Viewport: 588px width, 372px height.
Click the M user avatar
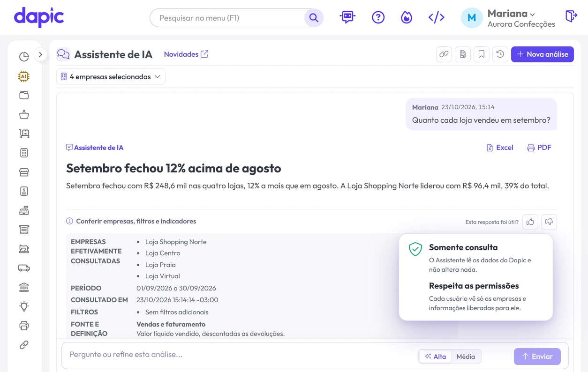[472, 18]
